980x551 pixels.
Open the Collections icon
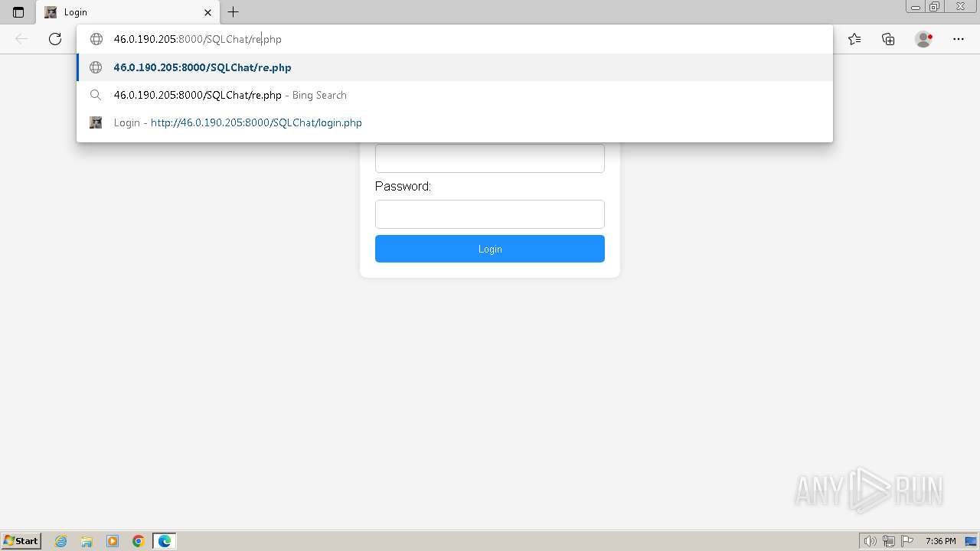point(888,39)
